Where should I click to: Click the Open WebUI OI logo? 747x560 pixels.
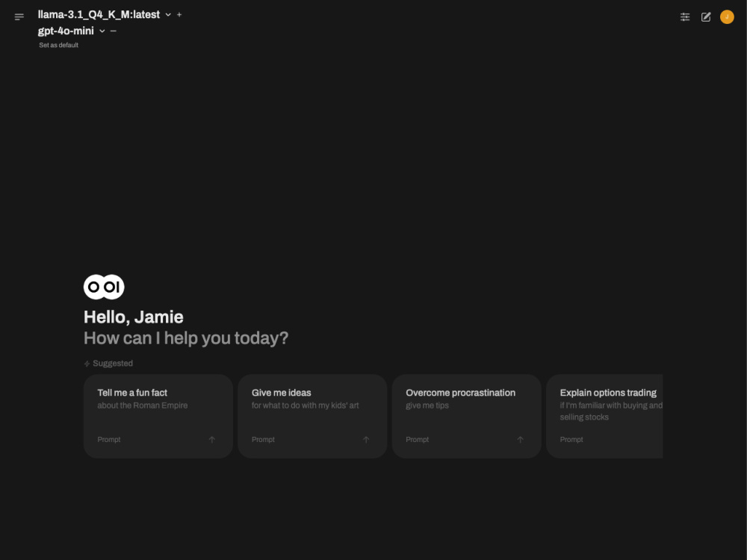click(x=104, y=287)
